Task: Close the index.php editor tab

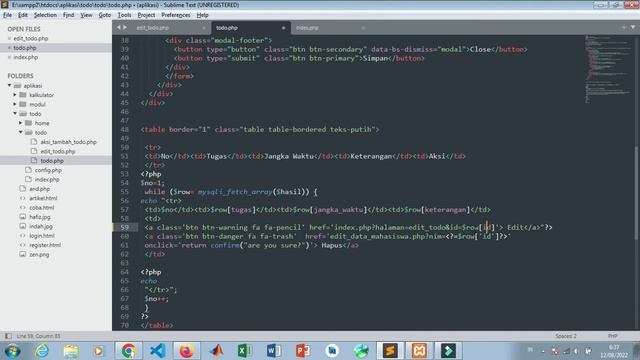Action: tap(363, 28)
